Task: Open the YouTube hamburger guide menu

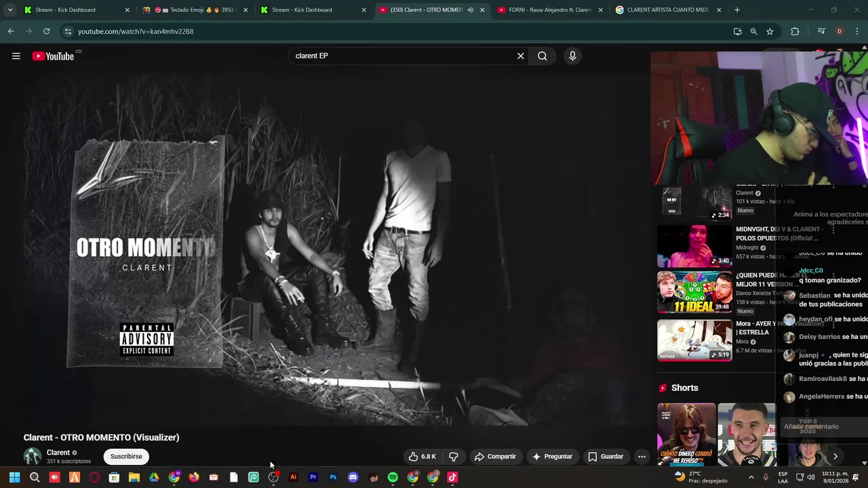Action: point(16,56)
